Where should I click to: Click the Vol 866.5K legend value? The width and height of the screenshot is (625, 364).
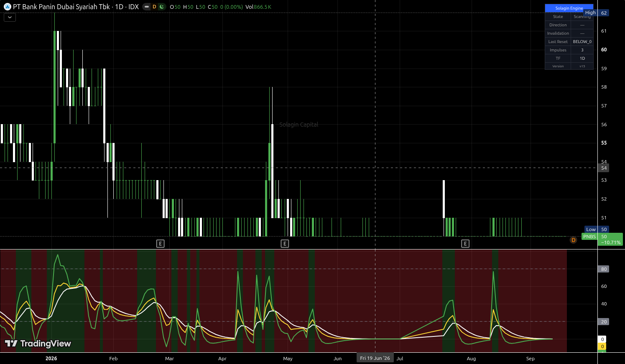[x=258, y=7]
